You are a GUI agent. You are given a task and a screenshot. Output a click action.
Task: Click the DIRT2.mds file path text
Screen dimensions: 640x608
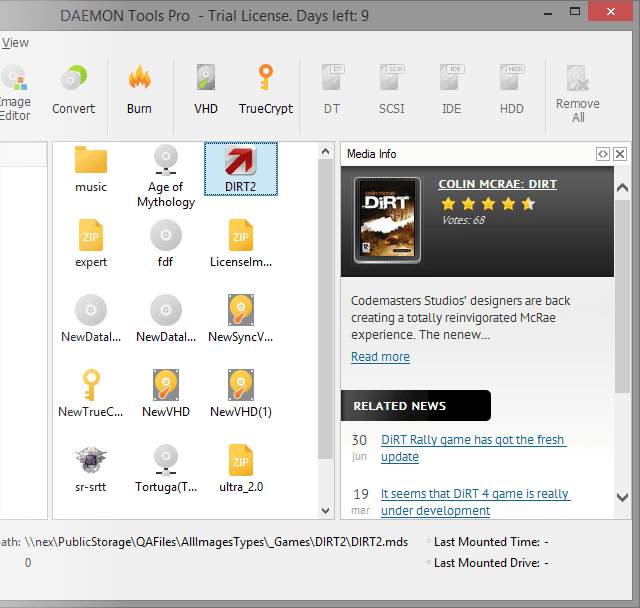(216, 542)
